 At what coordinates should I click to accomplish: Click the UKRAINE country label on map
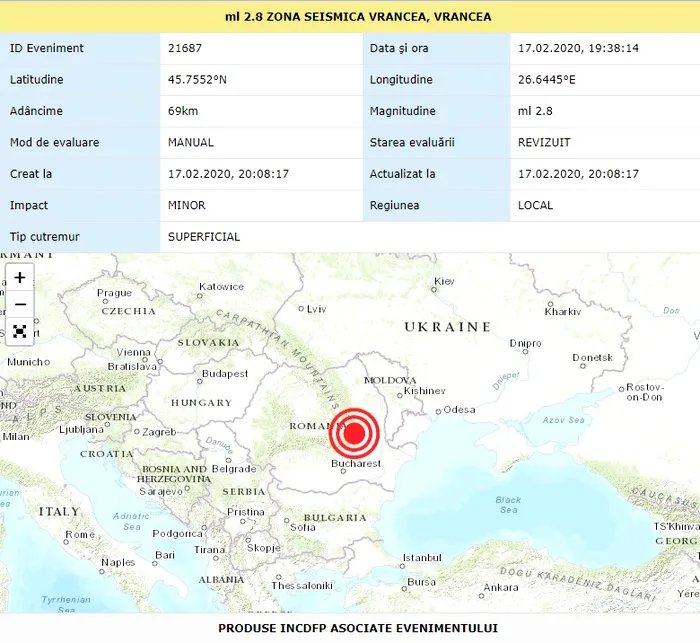pos(447,327)
